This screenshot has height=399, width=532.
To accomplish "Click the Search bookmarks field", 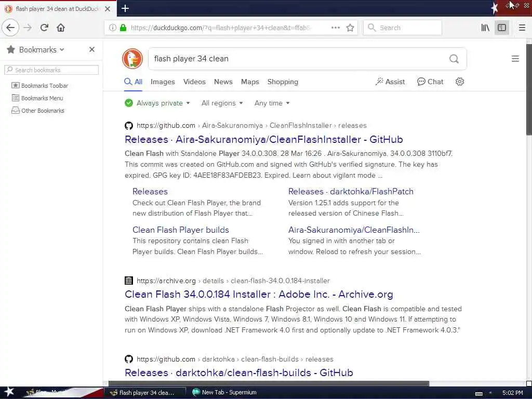I will [51, 70].
